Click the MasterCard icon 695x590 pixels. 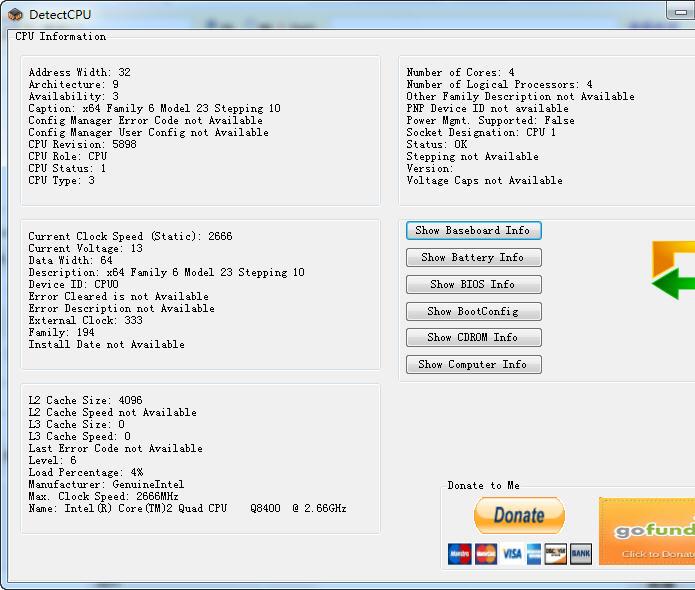click(x=486, y=553)
